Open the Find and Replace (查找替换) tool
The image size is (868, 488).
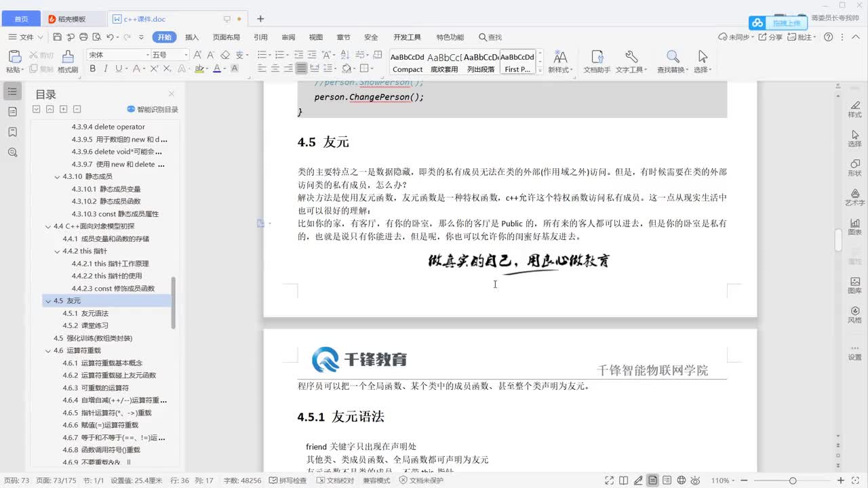[672, 61]
